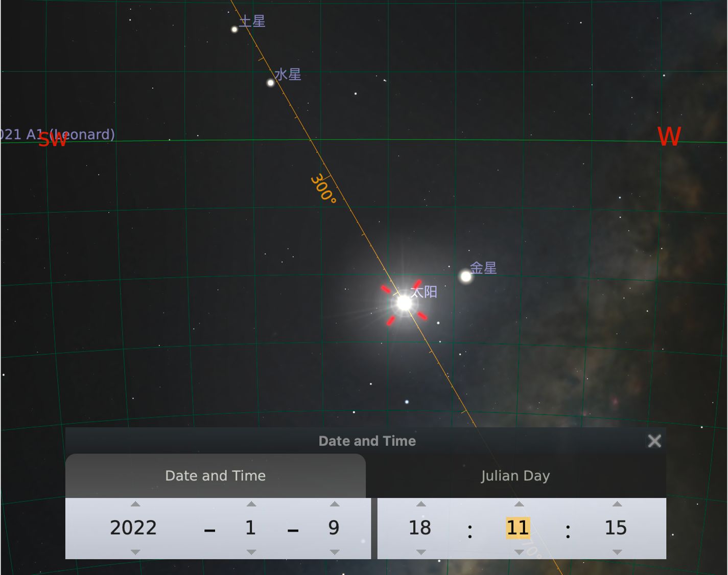Screen dimensions: 728x575
Task: Decrease the seconds with the down arrow
Action: pos(617,552)
